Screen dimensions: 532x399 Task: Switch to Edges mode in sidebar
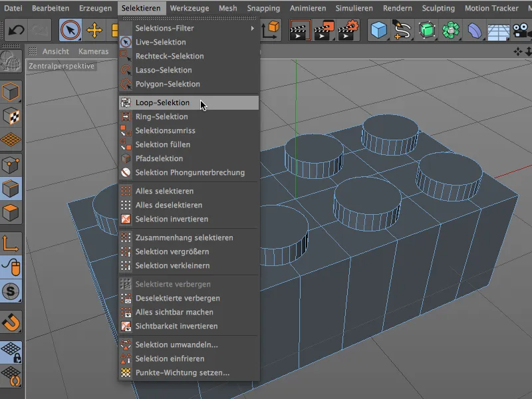(11, 189)
